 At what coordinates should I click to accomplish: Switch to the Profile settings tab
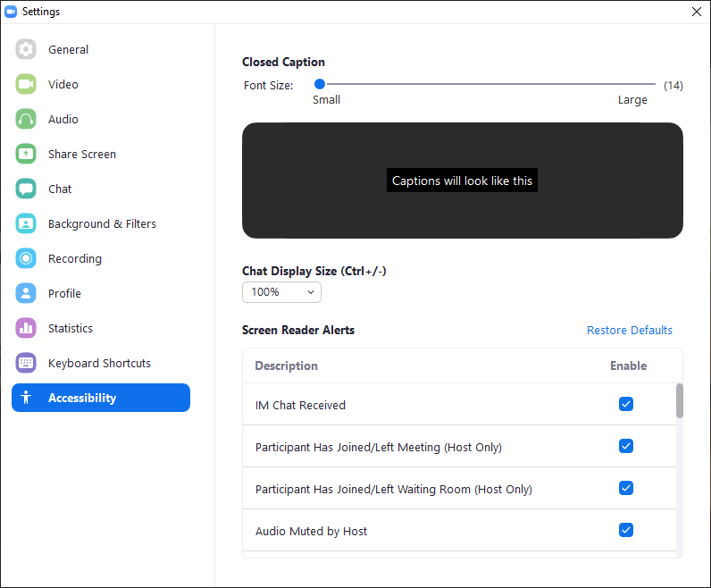64,294
